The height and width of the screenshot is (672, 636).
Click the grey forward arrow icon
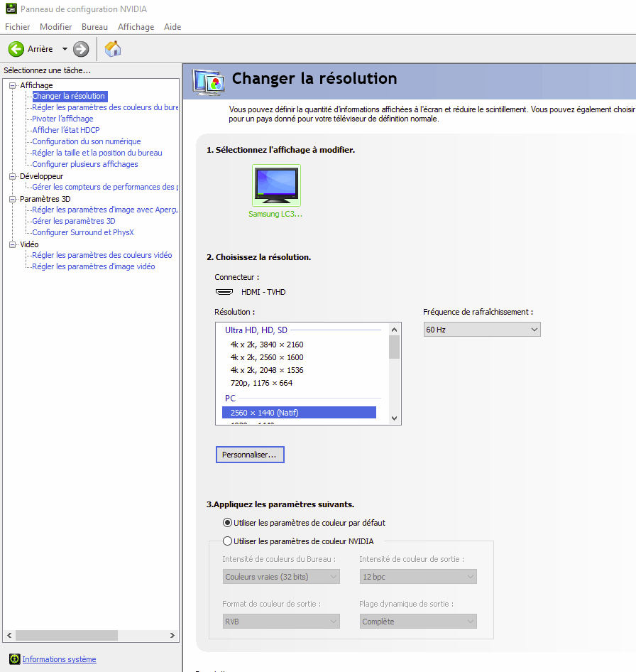tap(81, 49)
